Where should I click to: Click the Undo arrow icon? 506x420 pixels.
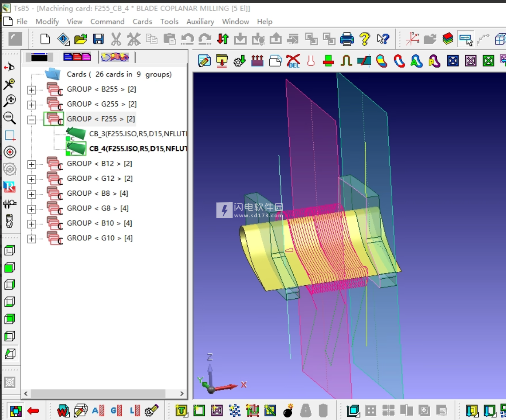click(x=187, y=39)
